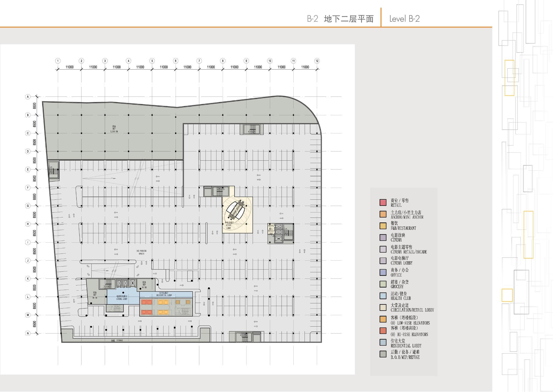Select the LOW-RISE ELEVATORS legend swatch
Viewport: 553px width, 392px height.
(x=383, y=319)
